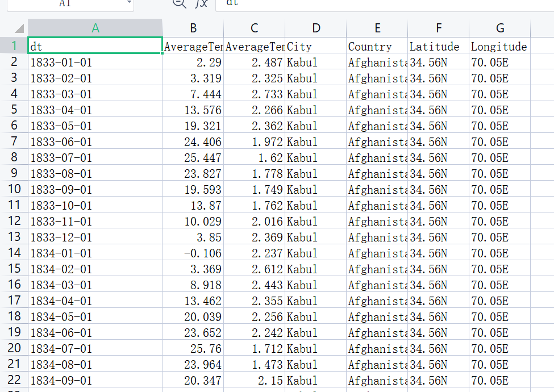This screenshot has width=554, height=392.
Task: Click the zoom magnifier icon near formula bar
Action: (x=179, y=3)
